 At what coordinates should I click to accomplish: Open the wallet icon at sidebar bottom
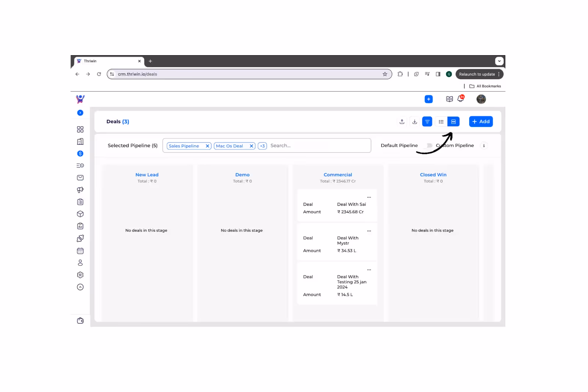coord(80,321)
